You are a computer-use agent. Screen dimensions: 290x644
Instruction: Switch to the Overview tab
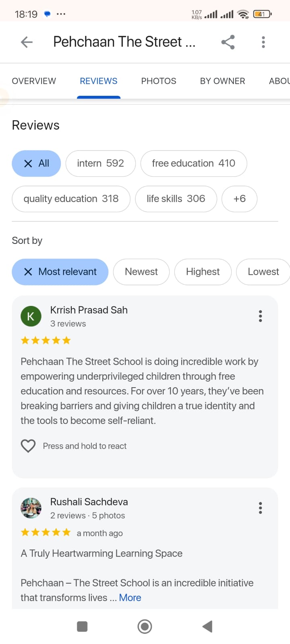pyautogui.click(x=34, y=81)
